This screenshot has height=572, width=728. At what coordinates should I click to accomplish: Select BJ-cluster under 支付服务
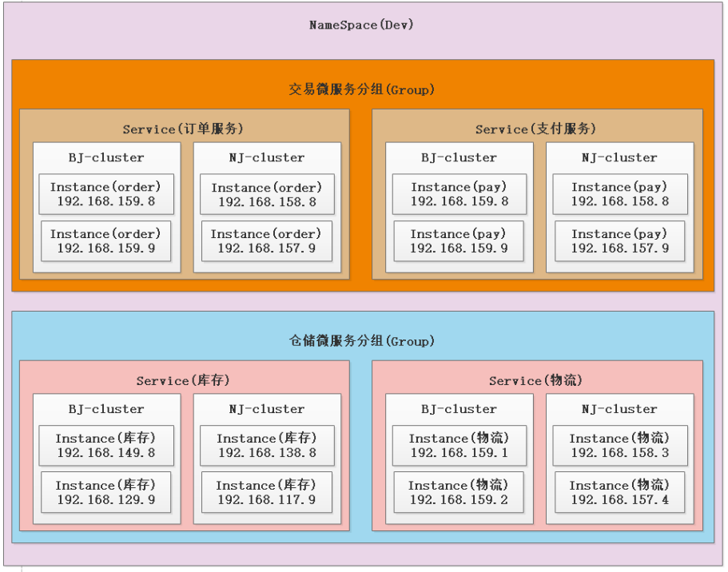pos(459,157)
